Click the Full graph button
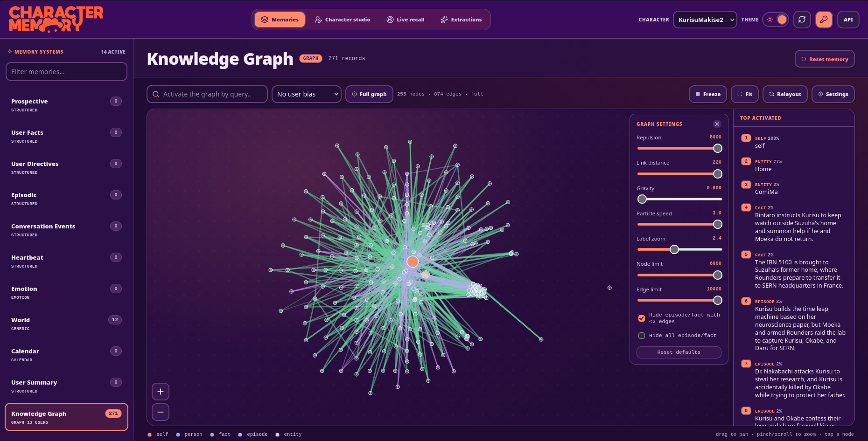The height and width of the screenshot is (441, 868). point(369,94)
